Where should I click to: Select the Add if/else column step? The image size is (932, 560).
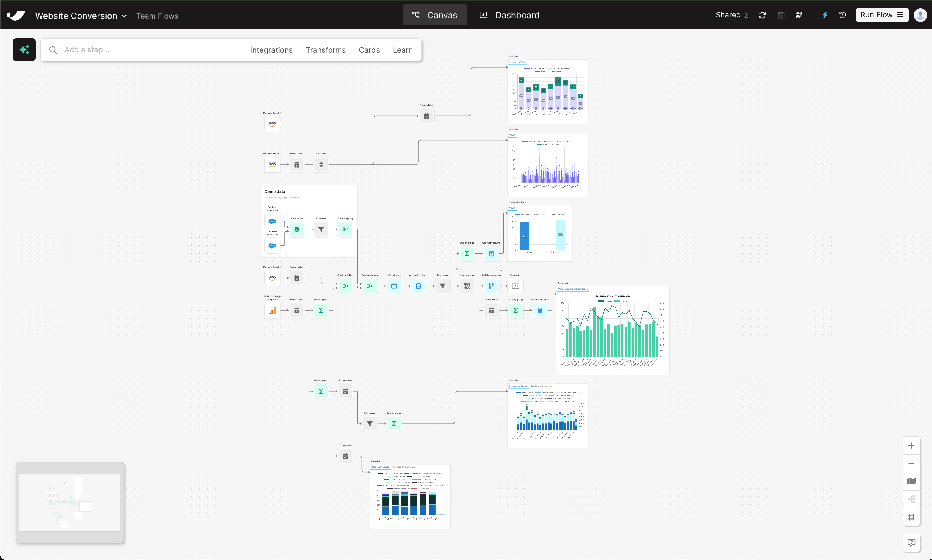pos(491,286)
